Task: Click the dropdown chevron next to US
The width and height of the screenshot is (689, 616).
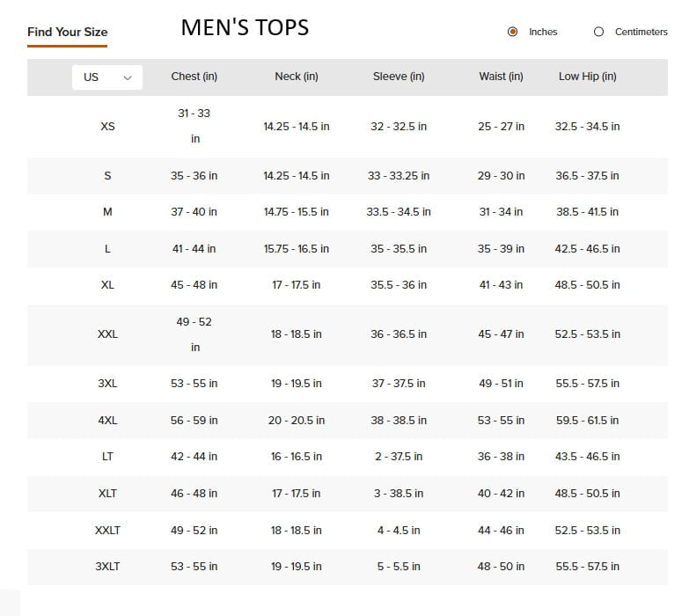Action: click(128, 77)
